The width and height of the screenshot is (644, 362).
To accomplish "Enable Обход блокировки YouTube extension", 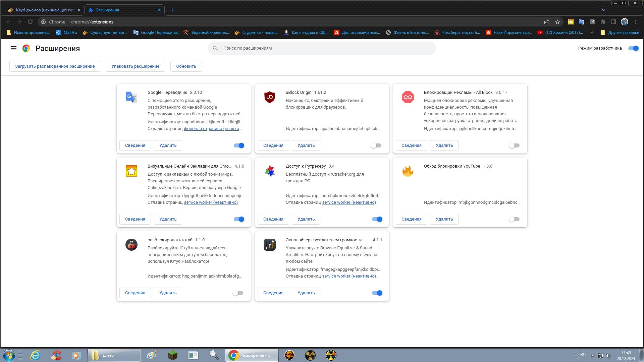I will click(x=514, y=219).
